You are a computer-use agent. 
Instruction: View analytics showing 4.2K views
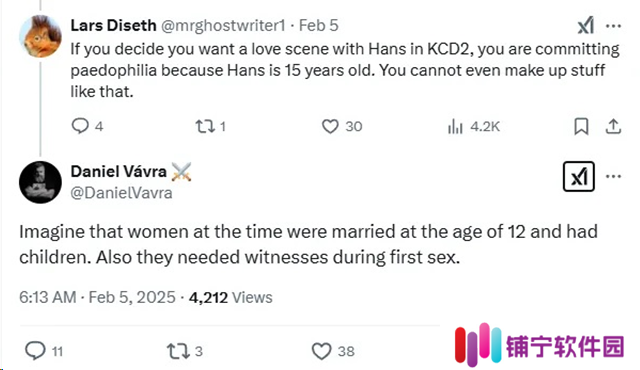(473, 126)
